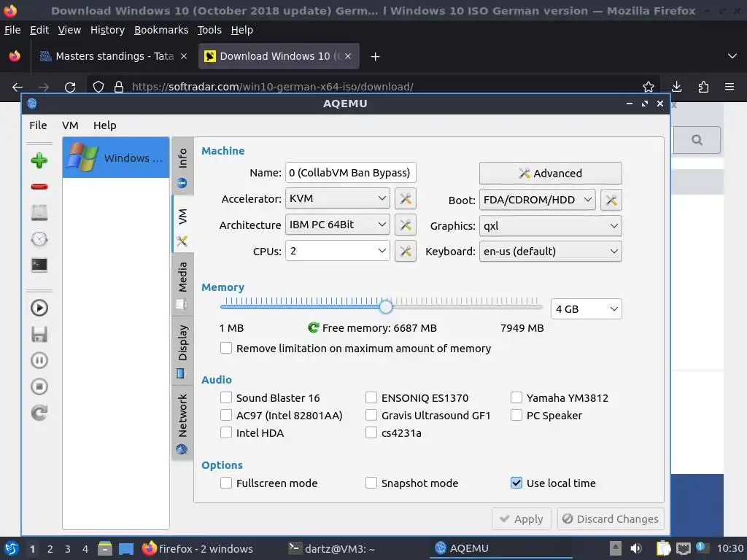The width and height of the screenshot is (747, 560).
Task: Switch to the Media side tab
Action: tap(182, 284)
